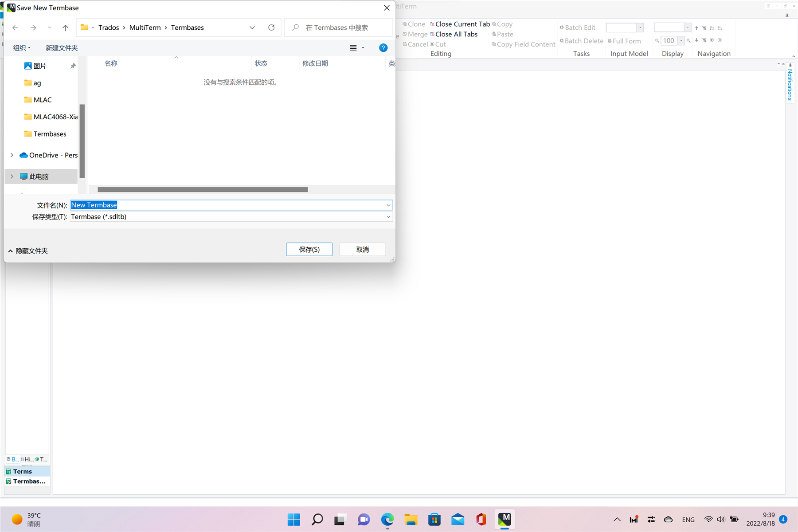Screen dimensions: 798x532
Task: Click Batch Edit in Tasks group
Action: click(x=577, y=27)
